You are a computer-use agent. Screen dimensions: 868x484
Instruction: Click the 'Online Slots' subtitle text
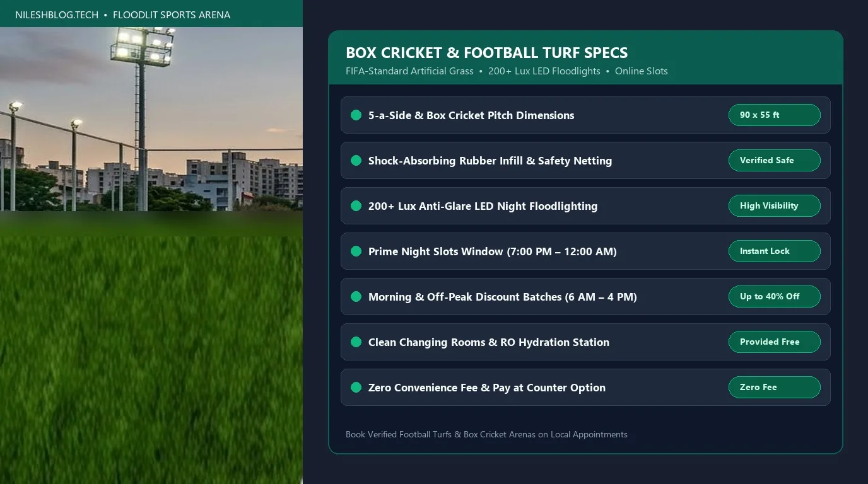(x=642, y=71)
